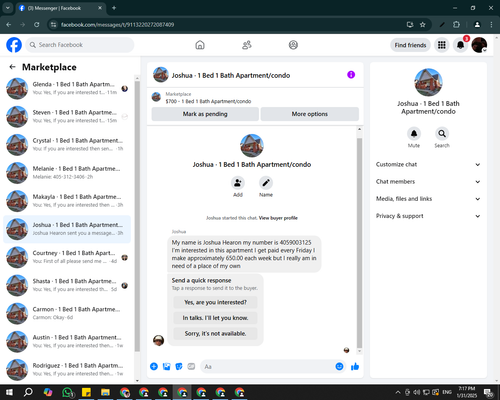Open Melanie apartment conversation
Screen dimensions: 500x400
point(67,173)
